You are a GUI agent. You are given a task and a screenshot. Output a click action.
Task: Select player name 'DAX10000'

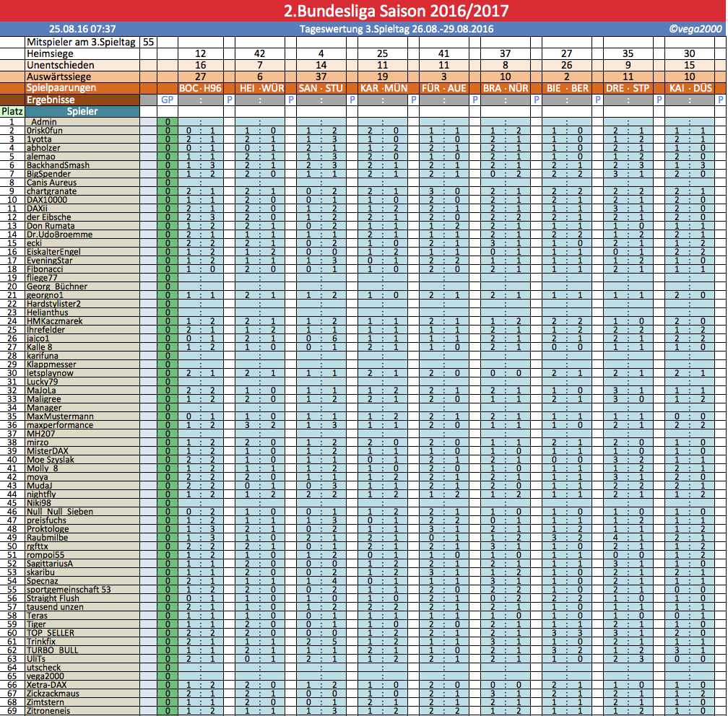(x=47, y=200)
